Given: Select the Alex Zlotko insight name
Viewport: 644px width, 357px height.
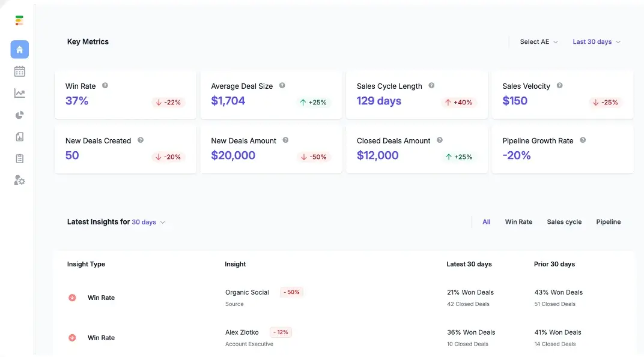Looking at the screenshot, I should pos(242,332).
